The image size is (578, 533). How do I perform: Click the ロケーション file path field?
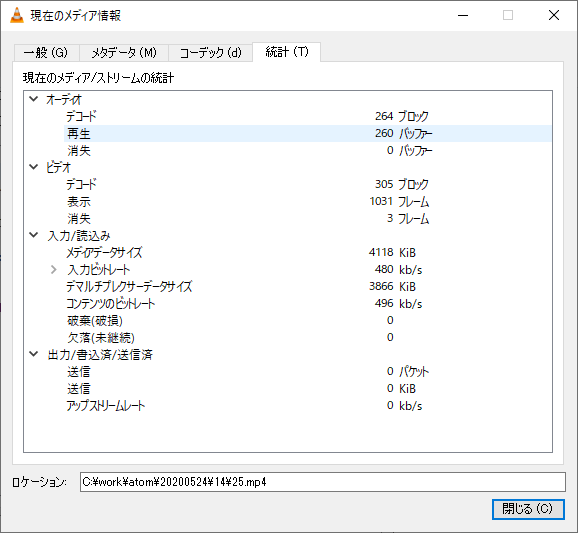coord(323,482)
